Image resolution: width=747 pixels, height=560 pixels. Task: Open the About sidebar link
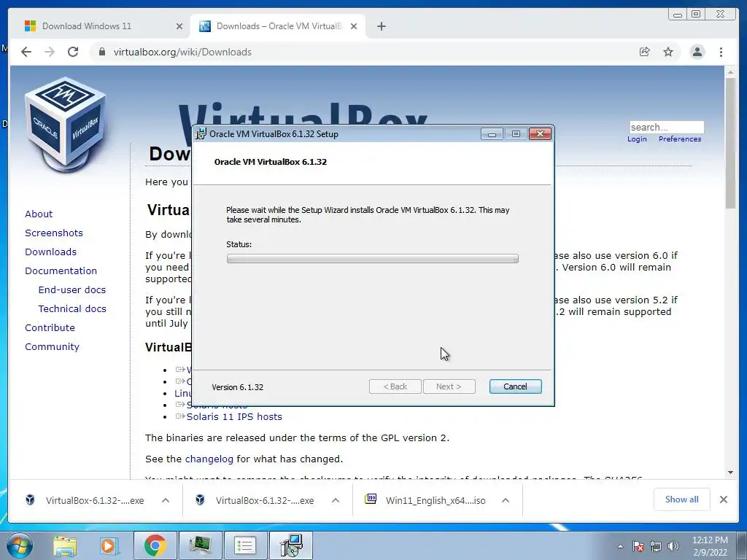(x=39, y=214)
